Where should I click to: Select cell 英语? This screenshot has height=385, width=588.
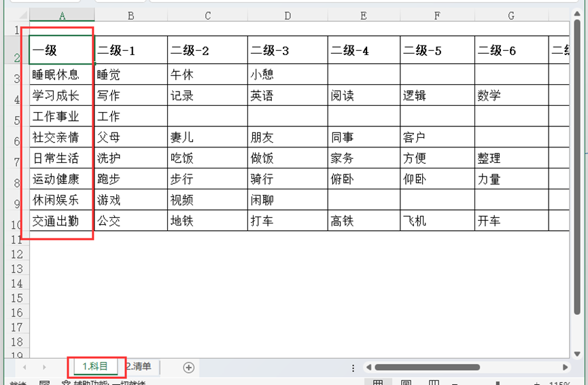288,95
